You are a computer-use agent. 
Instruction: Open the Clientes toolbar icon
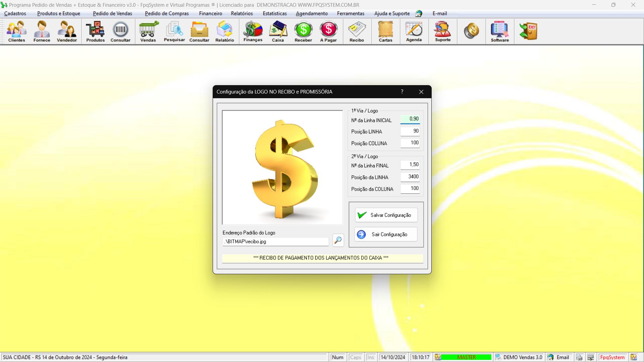pyautogui.click(x=16, y=32)
